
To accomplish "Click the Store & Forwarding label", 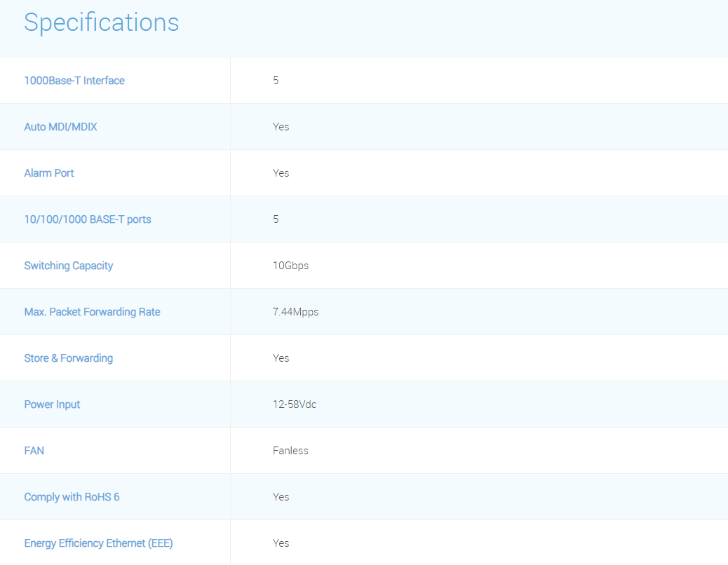I will 68,358.
